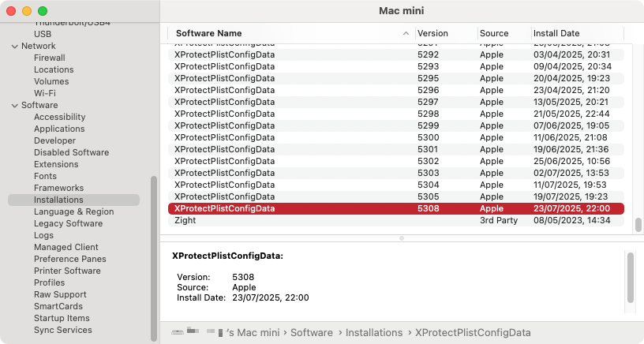Select XProtectPlistConfigData version 5293 row
The image size is (644, 344).
click(x=396, y=66)
